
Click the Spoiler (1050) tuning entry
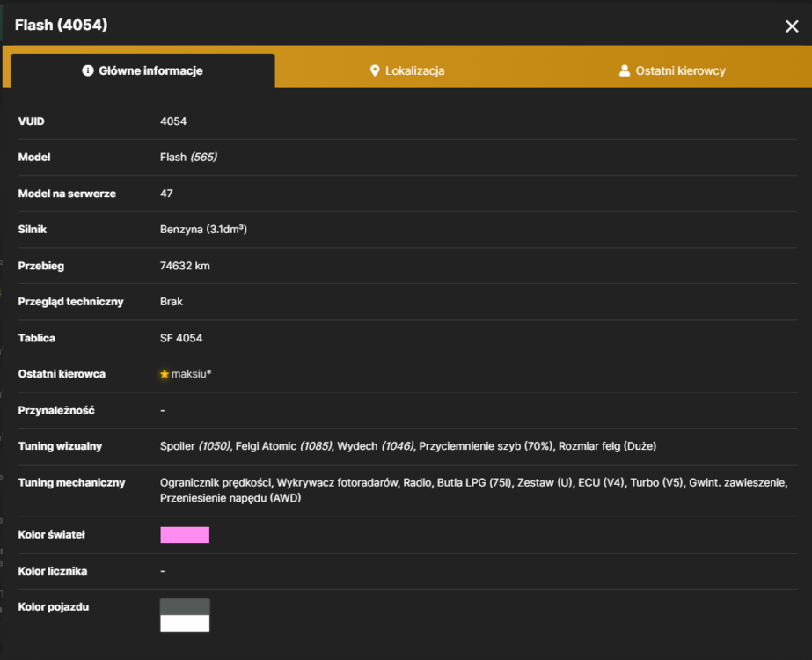click(x=194, y=446)
